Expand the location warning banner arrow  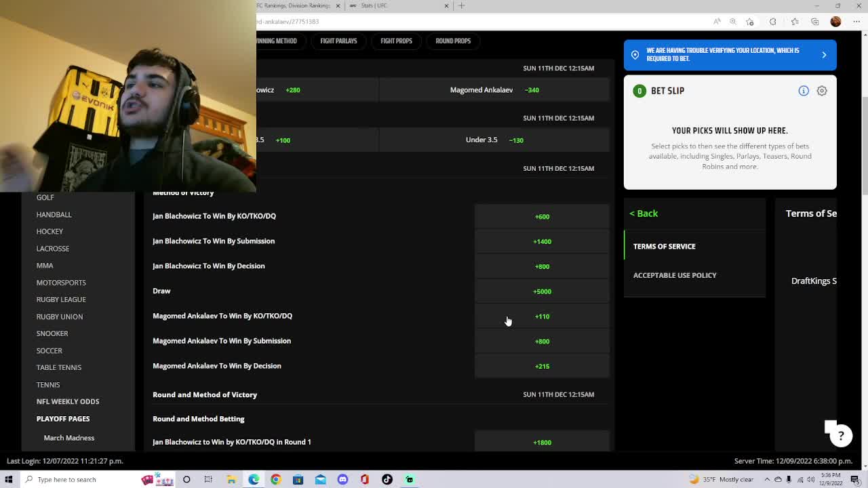point(824,55)
